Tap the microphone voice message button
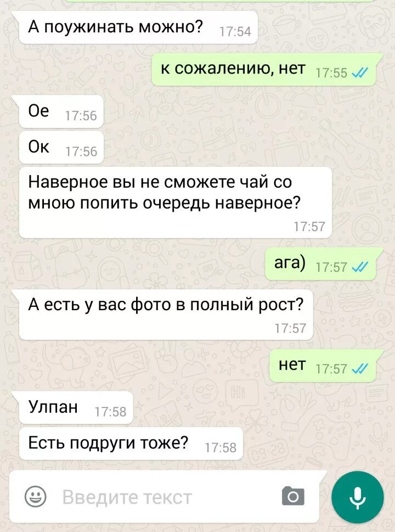Image resolution: width=395 pixels, height=532 pixels. coord(357,497)
